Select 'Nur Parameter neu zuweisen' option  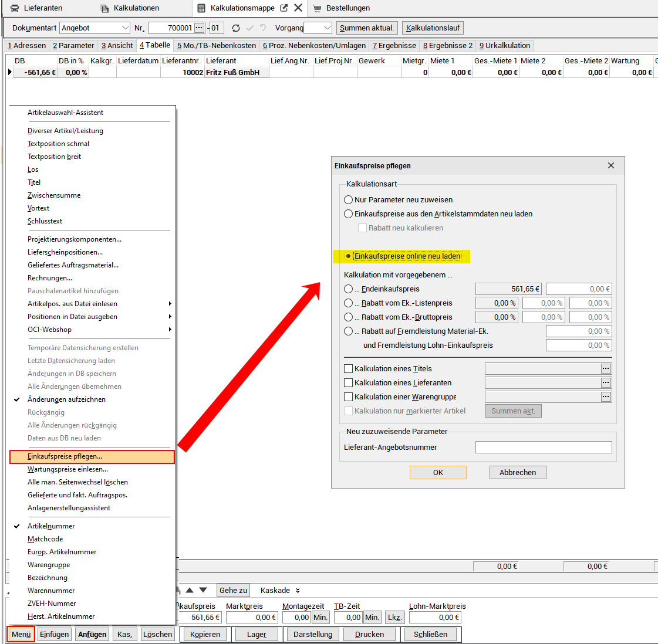tap(348, 199)
